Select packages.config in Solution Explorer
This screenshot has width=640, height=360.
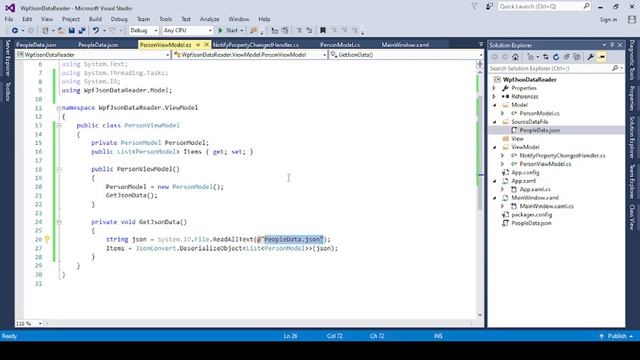[532, 215]
